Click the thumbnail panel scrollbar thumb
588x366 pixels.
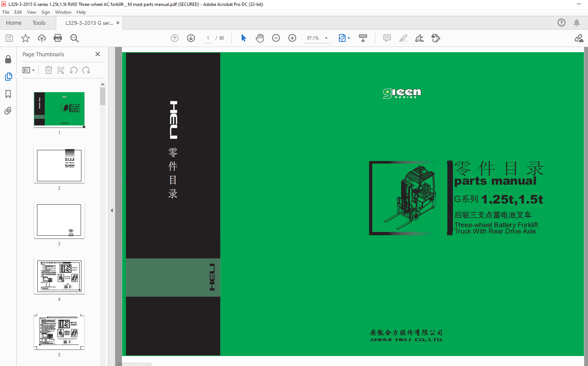[x=103, y=96]
